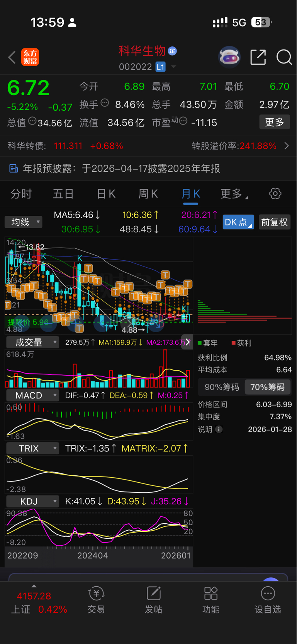Open the 科华转债 convertible bond row

[x=148, y=146]
